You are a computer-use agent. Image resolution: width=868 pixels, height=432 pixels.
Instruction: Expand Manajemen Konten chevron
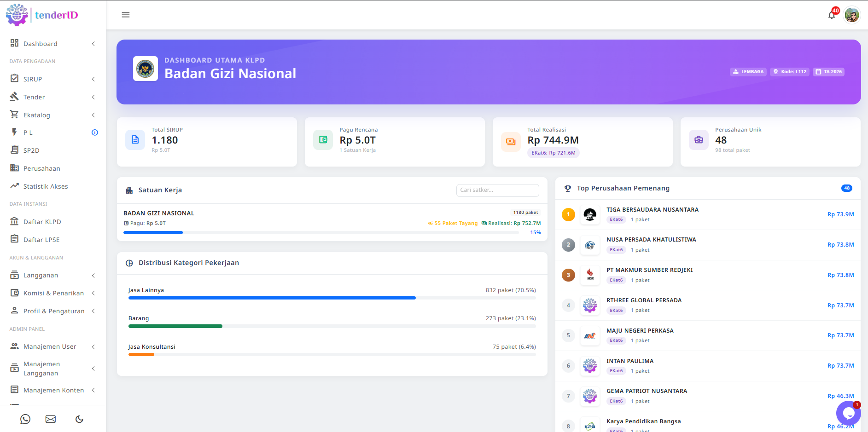tap(93, 390)
